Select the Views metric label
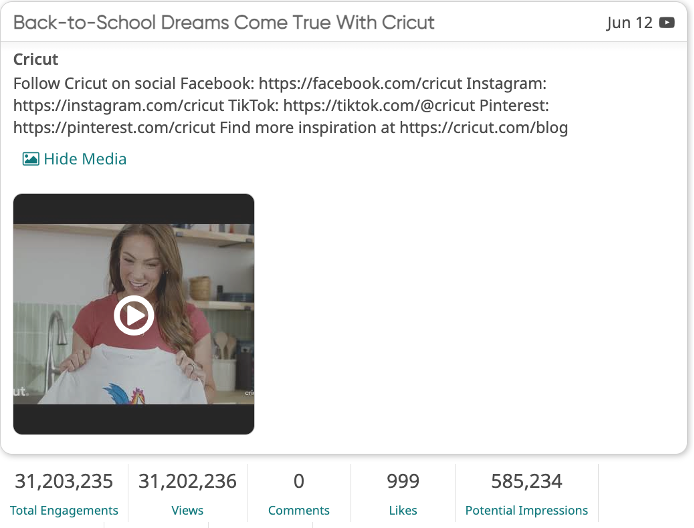This screenshot has height=528, width=694. tap(187, 510)
